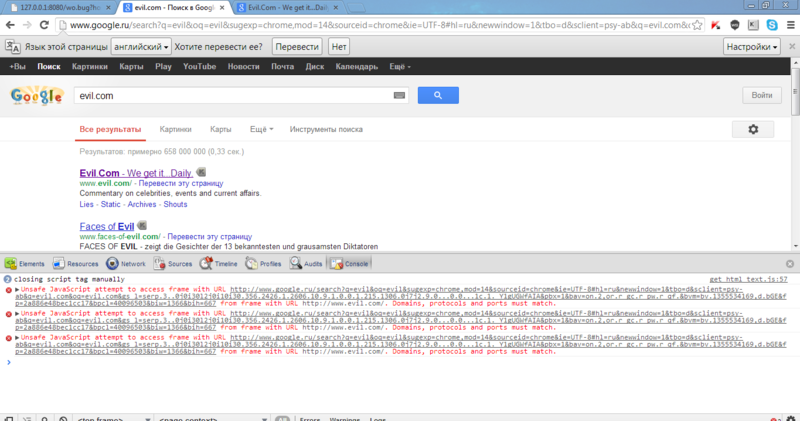Image resolution: width=800 pixels, height=421 pixels.
Task: Open the Настройки dropdown in translate bar
Action: coord(752,47)
